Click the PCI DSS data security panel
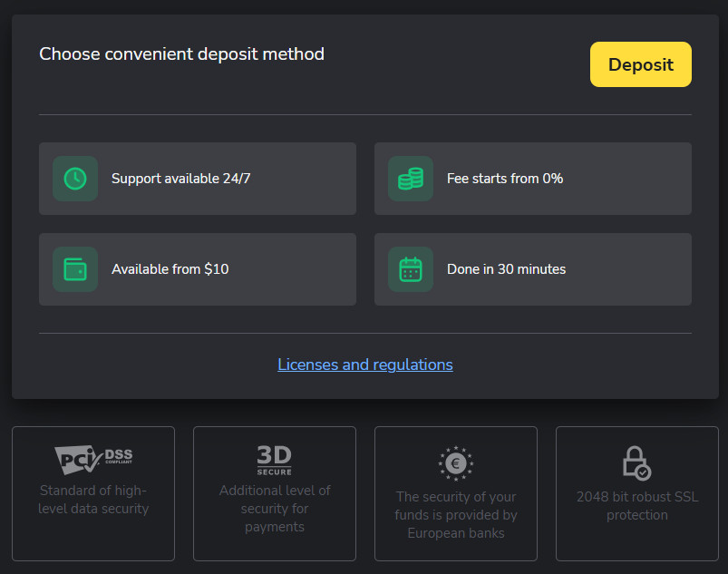The height and width of the screenshot is (574, 728). coord(92,493)
